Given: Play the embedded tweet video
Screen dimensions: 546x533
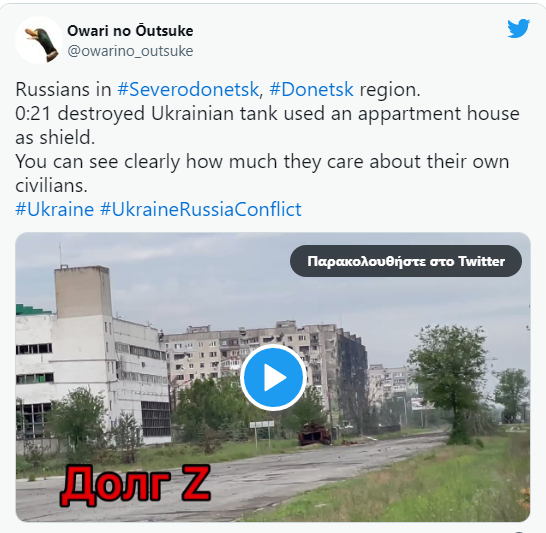Looking at the screenshot, I should pyautogui.click(x=273, y=377).
